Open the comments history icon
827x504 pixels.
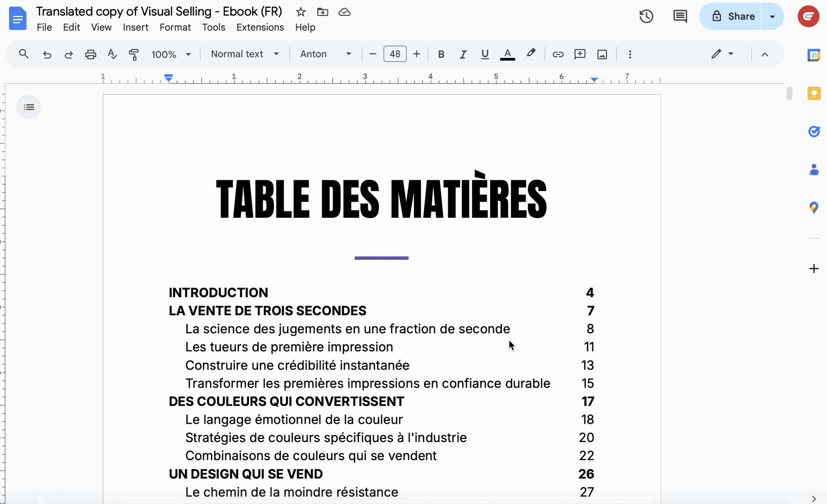(679, 16)
